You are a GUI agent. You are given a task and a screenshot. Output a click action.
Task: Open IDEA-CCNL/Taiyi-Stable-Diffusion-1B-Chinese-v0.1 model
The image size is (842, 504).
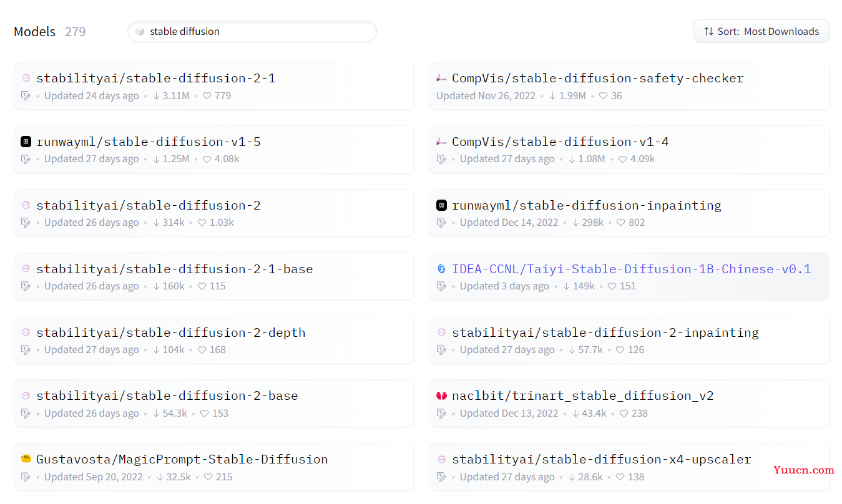[x=629, y=276]
